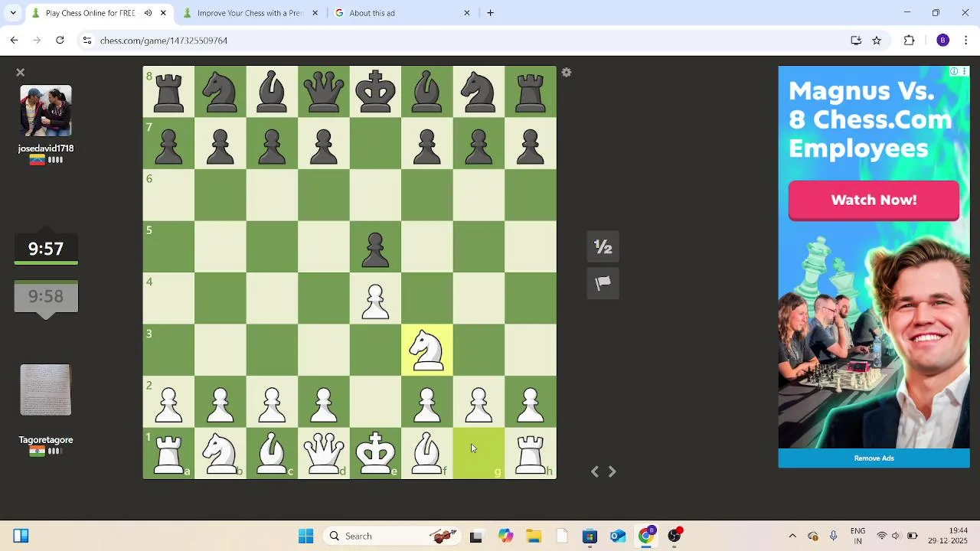Select the white knight on f3
This screenshot has width=980, height=551.
click(x=427, y=350)
